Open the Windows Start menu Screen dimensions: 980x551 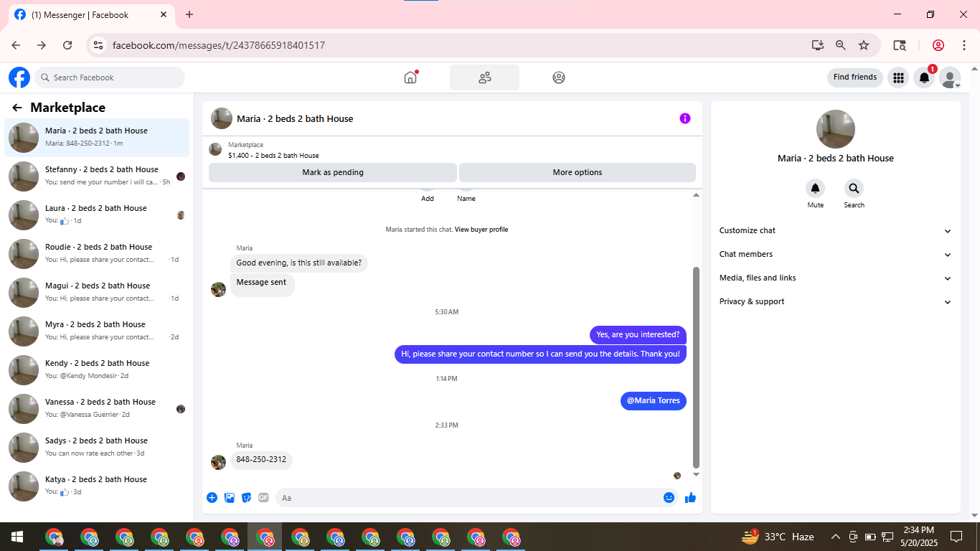17,537
